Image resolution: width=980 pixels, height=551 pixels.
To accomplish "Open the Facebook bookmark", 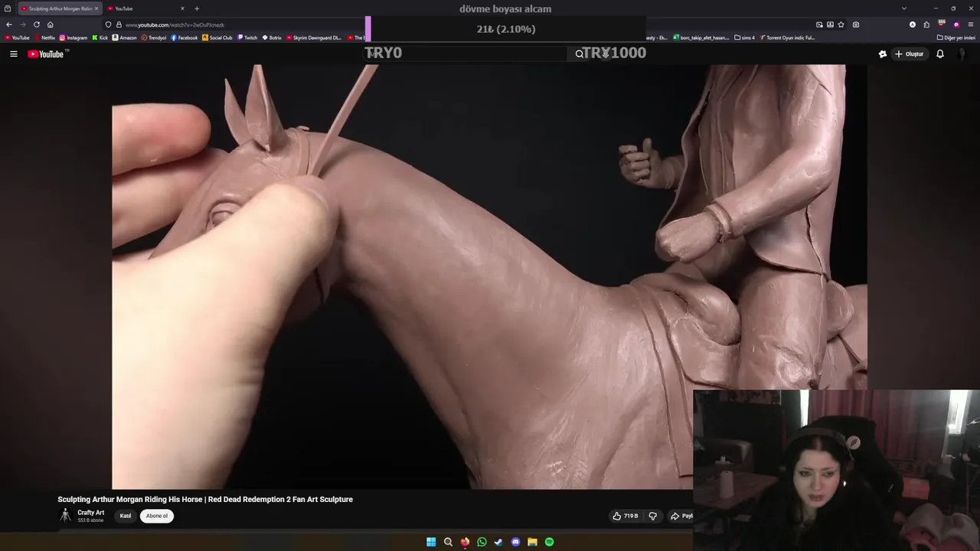I will click(x=185, y=37).
